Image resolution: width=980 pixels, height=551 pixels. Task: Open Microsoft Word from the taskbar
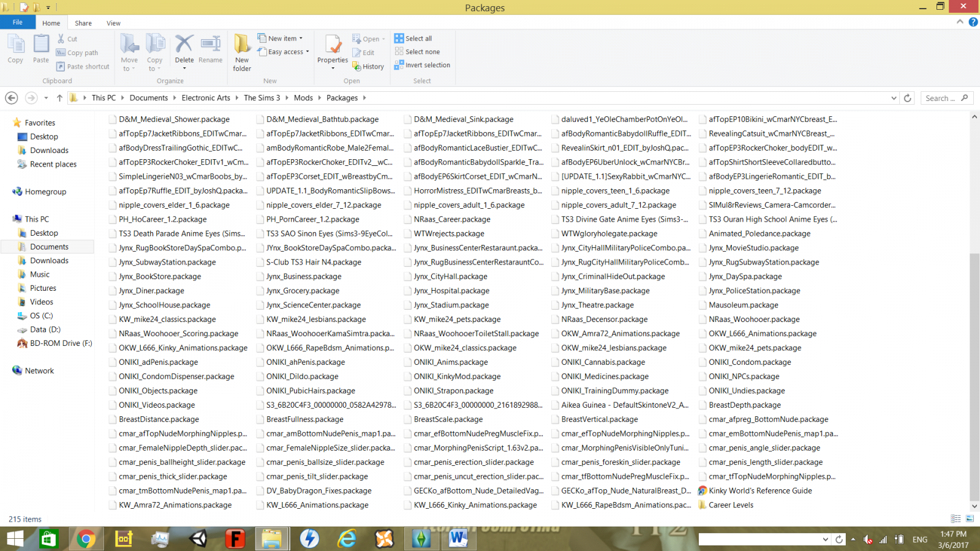pyautogui.click(x=458, y=539)
